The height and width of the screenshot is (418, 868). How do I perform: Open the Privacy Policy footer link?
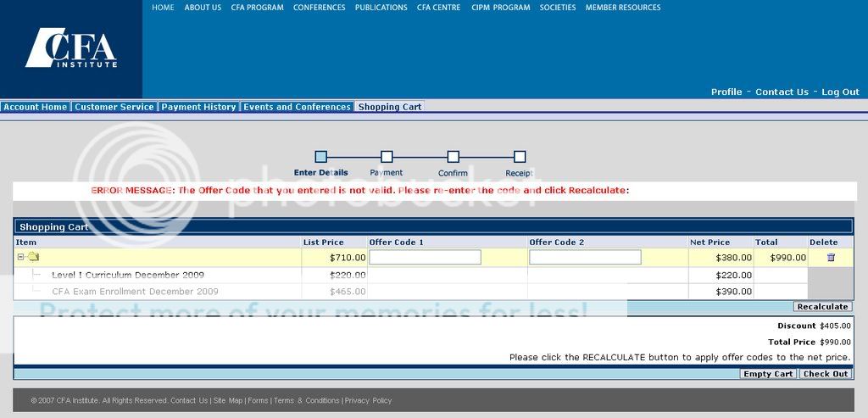tap(368, 400)
